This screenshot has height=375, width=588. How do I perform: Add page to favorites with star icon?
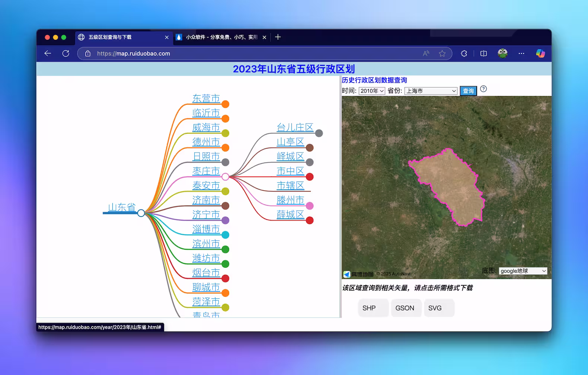tap(442, 54)
